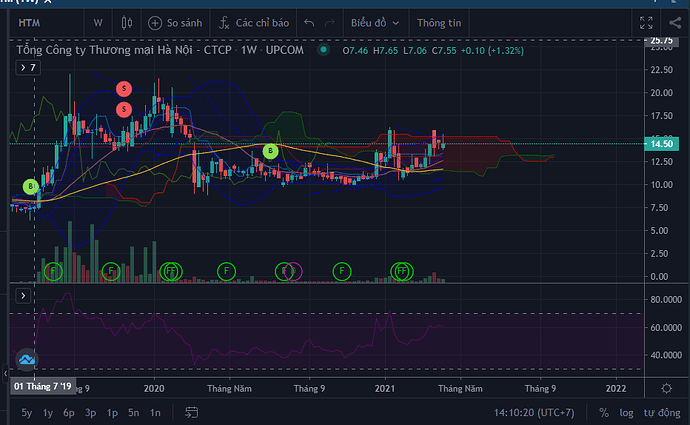Toggle the percent scale mode
The image size is (690, 425).
(603, 412)
